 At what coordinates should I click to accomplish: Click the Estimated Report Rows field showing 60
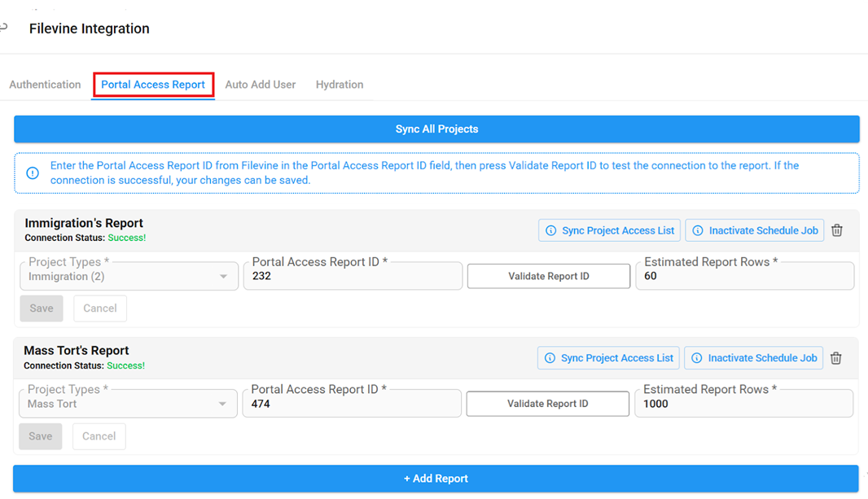click(745, 276)
